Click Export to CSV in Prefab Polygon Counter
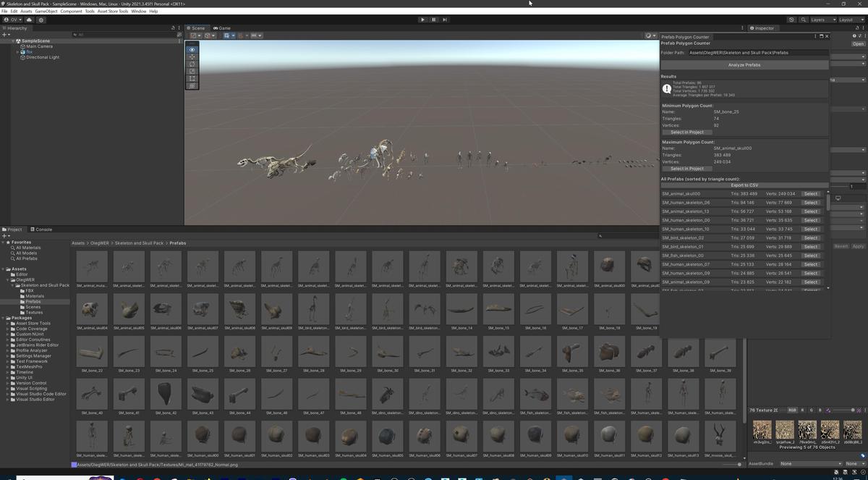This screenshot has width=868, height=480. (743, 185)
